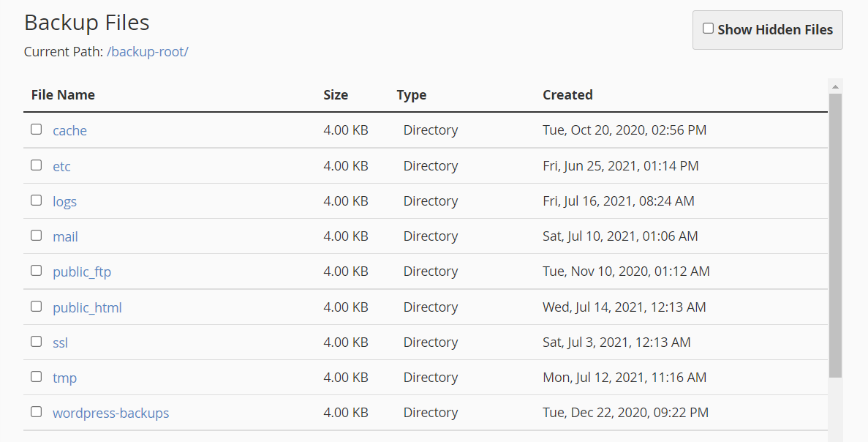Open the cache directory link
Viewport: 868px width, 442px height.
tap(69, 131)
